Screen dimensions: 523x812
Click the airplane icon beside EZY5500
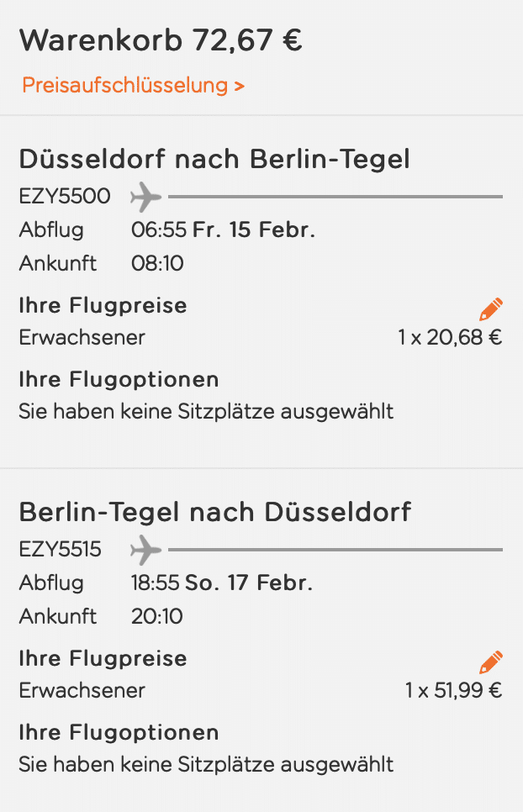(146, 198)
